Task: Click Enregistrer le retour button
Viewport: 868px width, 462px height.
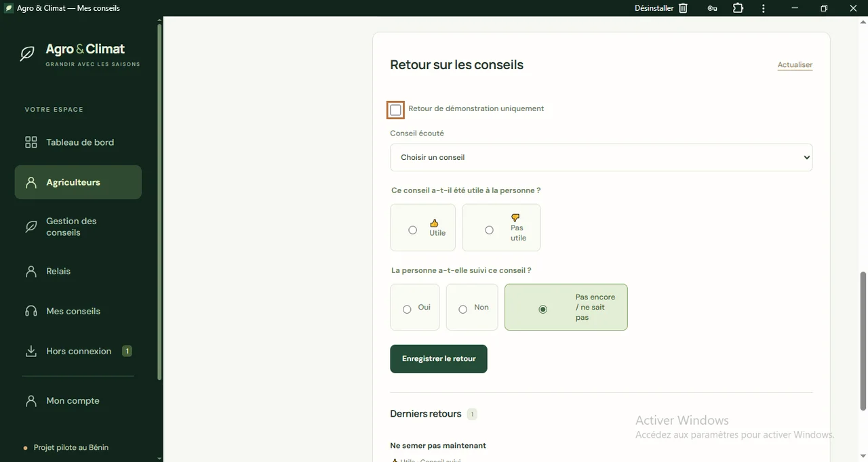Action: click(x=439, y=359)
